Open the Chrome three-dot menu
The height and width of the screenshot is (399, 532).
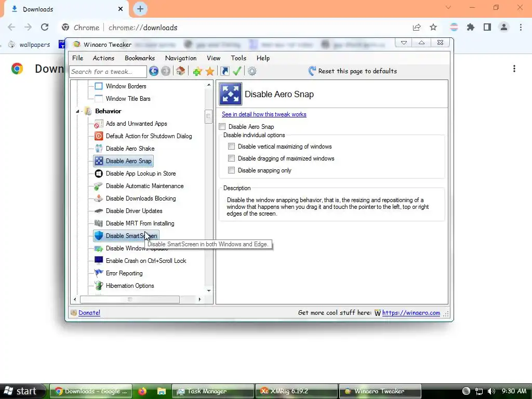(521, 28)
